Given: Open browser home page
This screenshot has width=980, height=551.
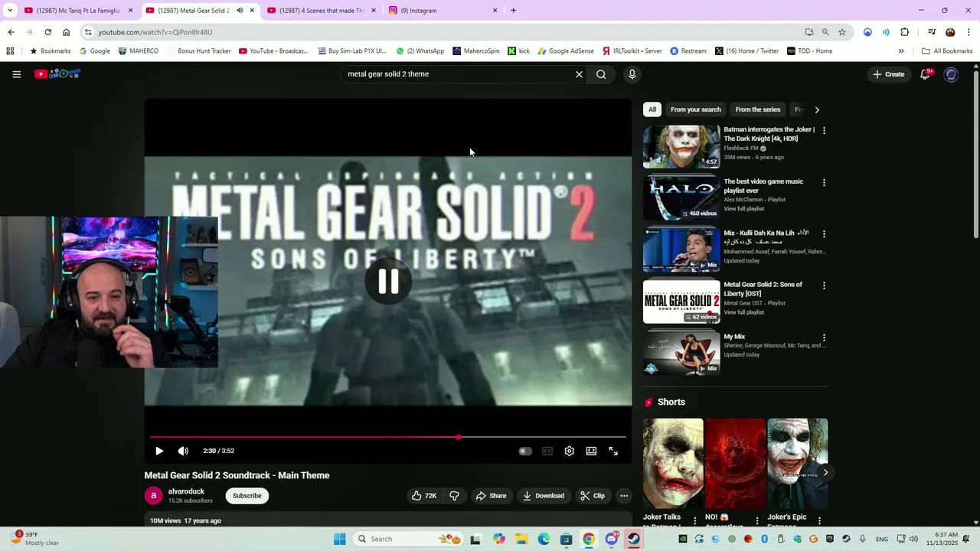Looking at the screenshot, I should coord(66,32).
